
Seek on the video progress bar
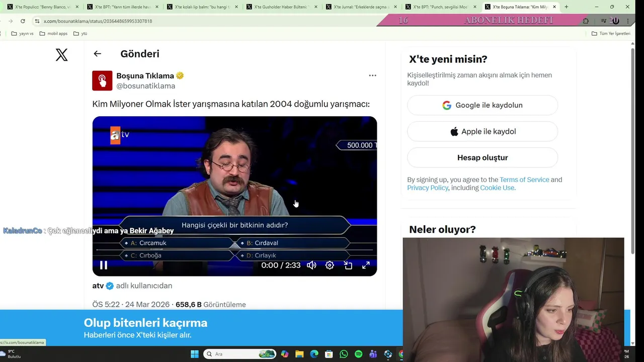[x=234, y=250]
